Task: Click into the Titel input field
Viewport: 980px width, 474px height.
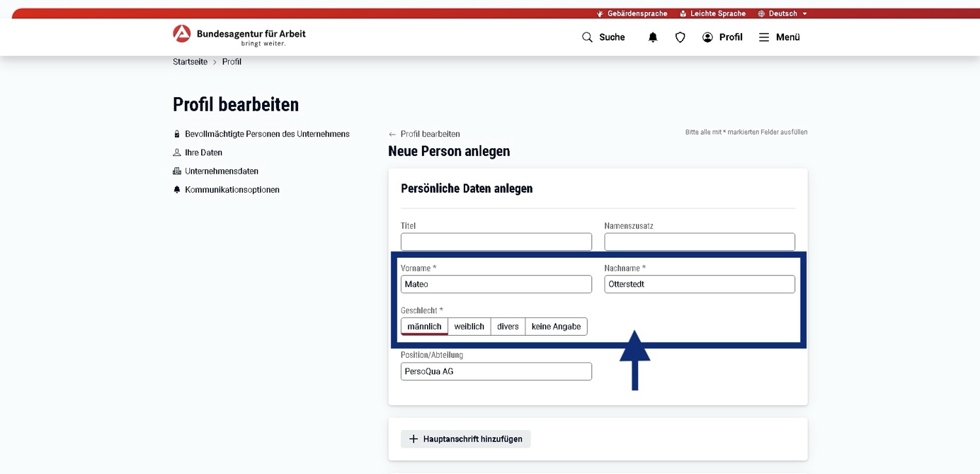Action: pyautogui.click(x=496, y=242)
